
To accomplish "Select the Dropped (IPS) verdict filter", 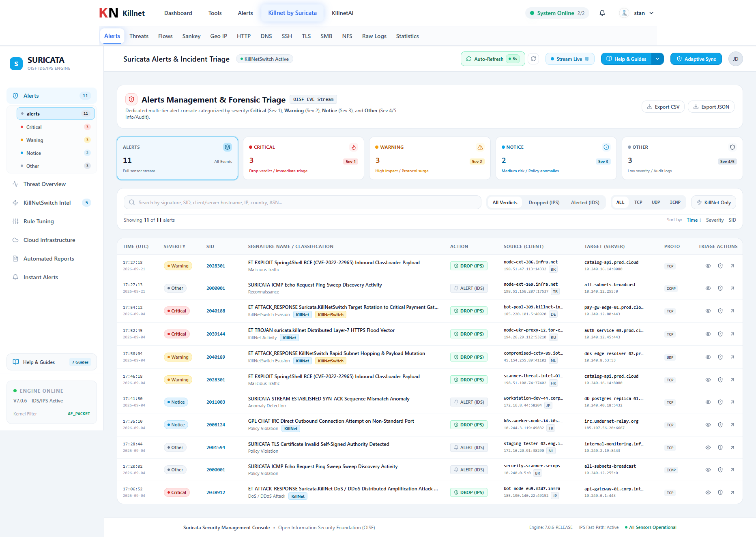I will tap(544, 202).
